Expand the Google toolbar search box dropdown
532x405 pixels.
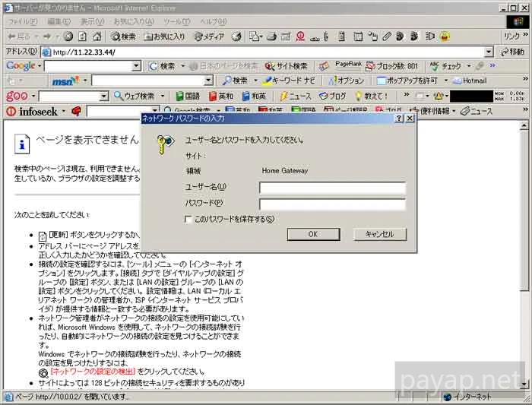[x=136, y=66]
